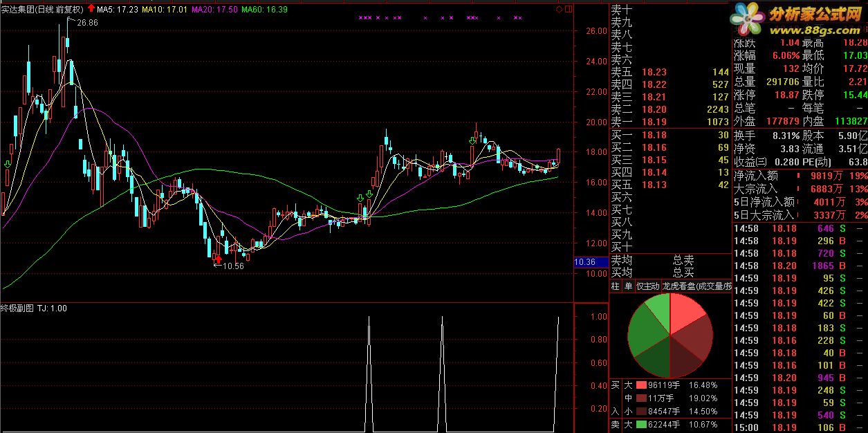Image resolution: width=868 pixels, height=433 pixels.
Task: Click the red buy arrow above the 10.56 low
Action: tap(219, 259)
